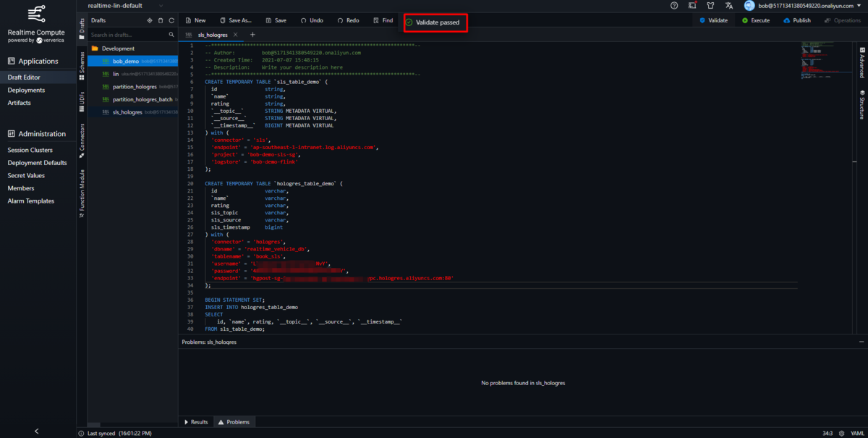Create a new draft with New button
Viewport: 868px width, 438px height.
(195, 20)
